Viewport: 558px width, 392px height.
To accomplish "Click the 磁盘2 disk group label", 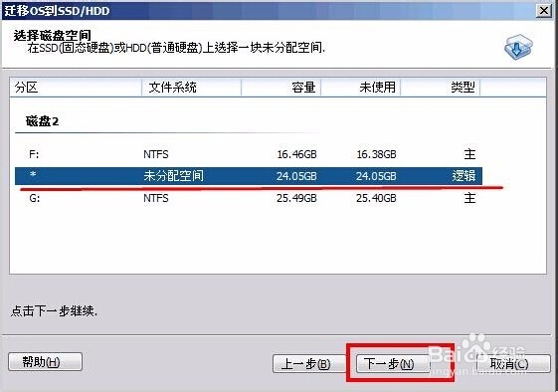I will click(42, 121).
